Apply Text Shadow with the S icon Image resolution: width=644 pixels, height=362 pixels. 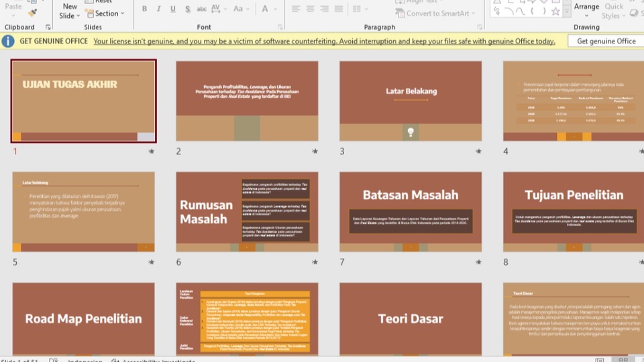187,9
